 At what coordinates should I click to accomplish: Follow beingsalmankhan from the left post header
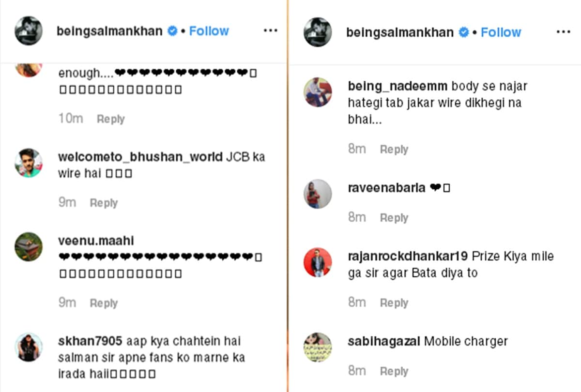(x=209, y=30)
